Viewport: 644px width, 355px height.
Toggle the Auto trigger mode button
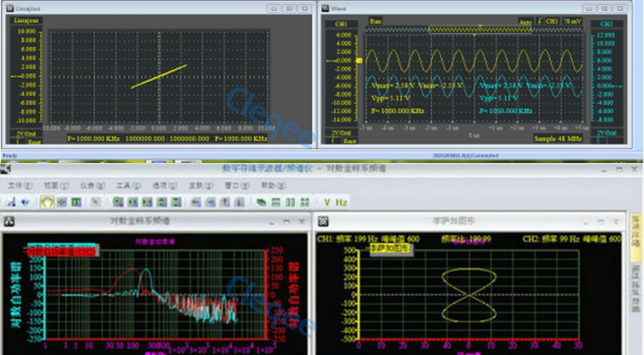[525, 22]
